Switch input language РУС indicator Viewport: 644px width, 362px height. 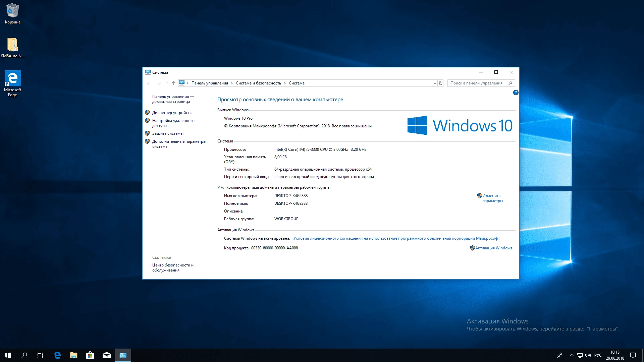click(598, 355)
